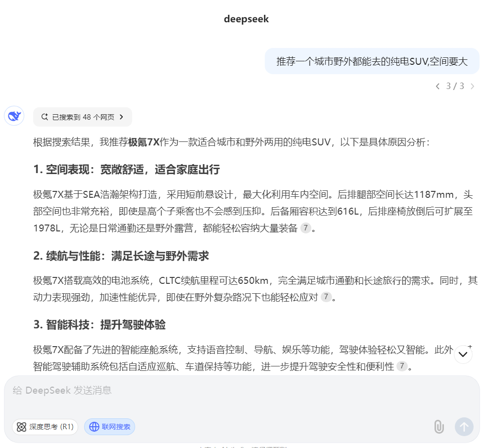Open citation 7 after 安全性和便利性
Screen dimensions: 483x448
[x=402, y=366]
